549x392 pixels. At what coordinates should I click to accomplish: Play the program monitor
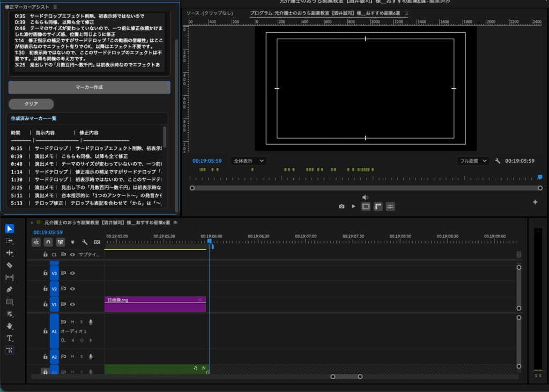(354, 206)
